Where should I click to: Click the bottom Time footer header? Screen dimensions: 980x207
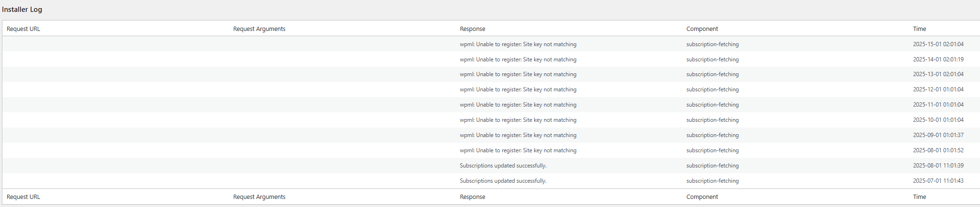pyautogui.click(x=919, y=197)
